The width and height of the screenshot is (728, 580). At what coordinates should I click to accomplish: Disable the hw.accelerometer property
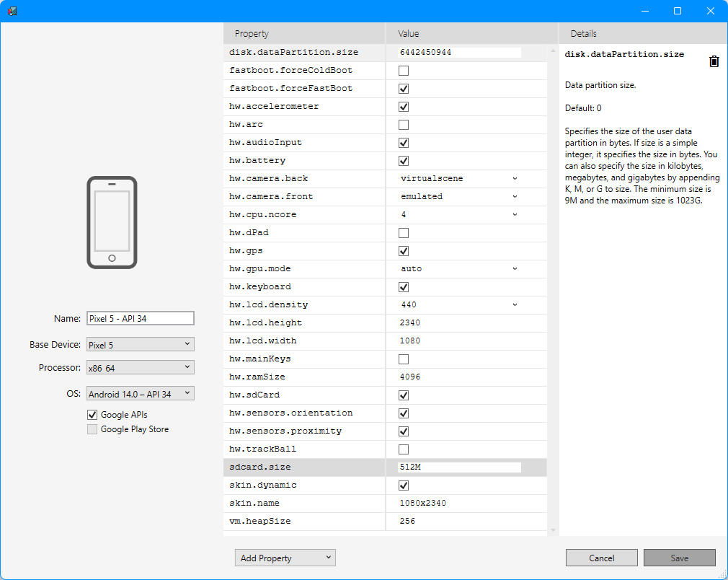[x=402, y=106]
